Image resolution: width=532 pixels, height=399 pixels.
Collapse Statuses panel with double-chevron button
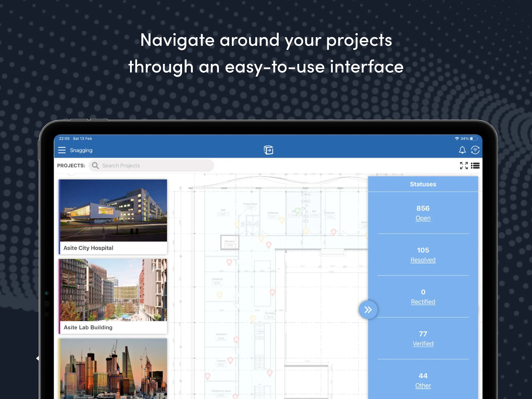pos(368,310)
